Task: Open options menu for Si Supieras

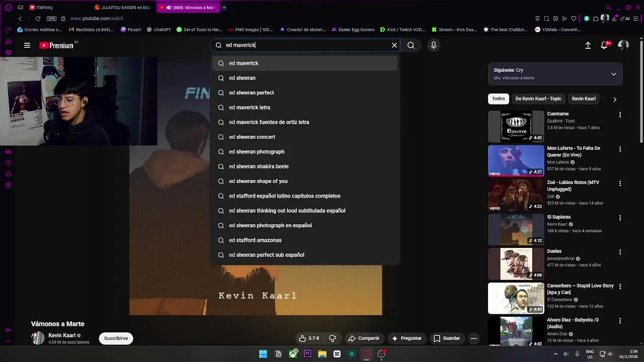Action: [x=620, y=218]
